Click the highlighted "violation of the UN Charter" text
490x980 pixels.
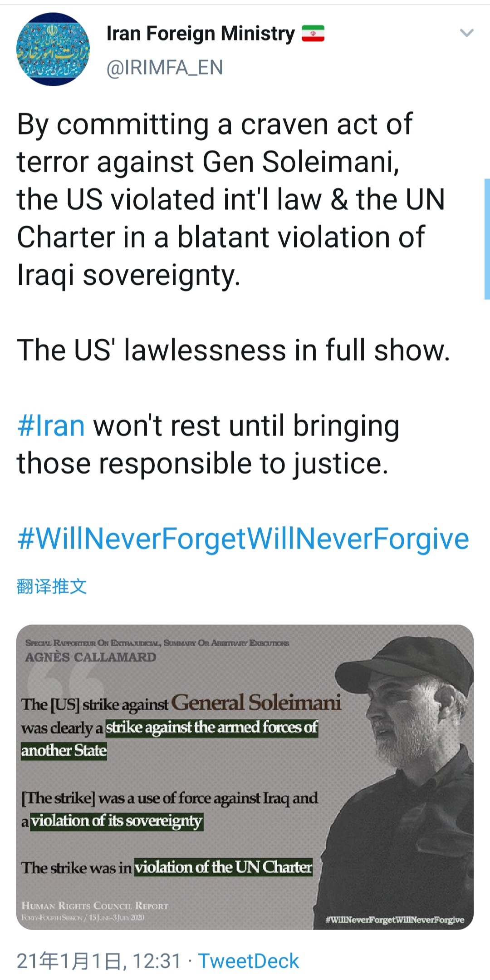pos(223,867)
